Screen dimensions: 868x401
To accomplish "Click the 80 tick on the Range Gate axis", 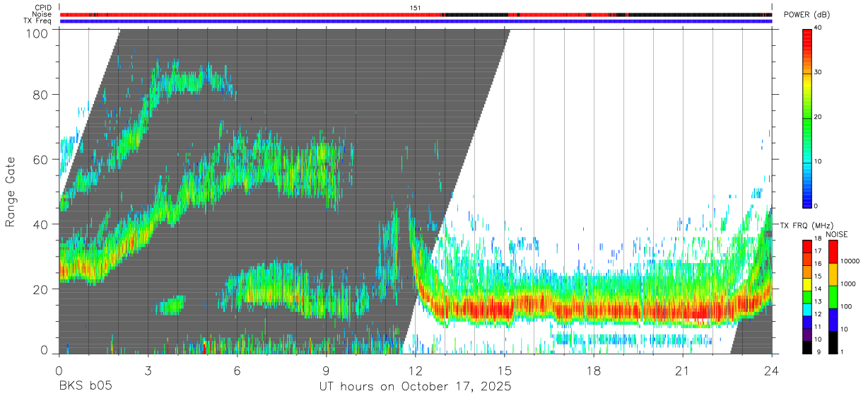I will click(41, 95).
